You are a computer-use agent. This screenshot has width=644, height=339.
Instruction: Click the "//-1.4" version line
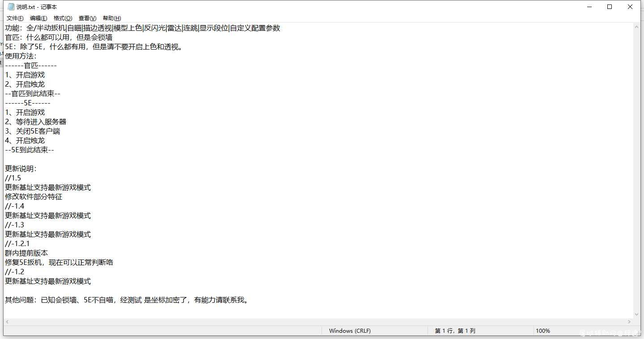point(14,206)
